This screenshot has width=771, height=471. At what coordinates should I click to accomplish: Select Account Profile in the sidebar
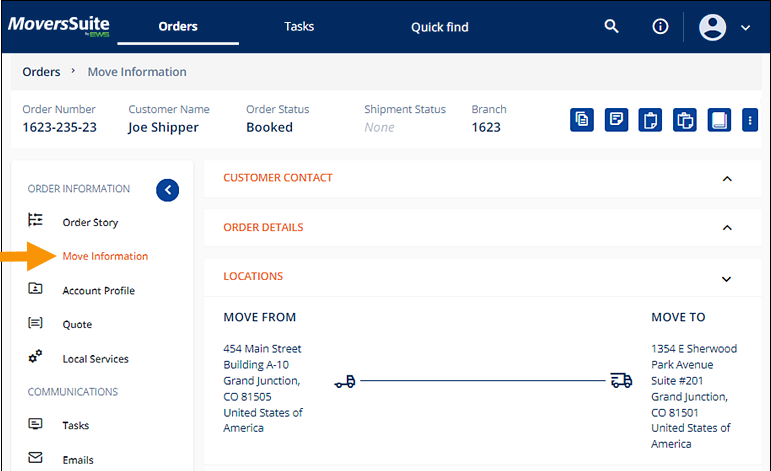pyautogui.click(x=98, y=290)
